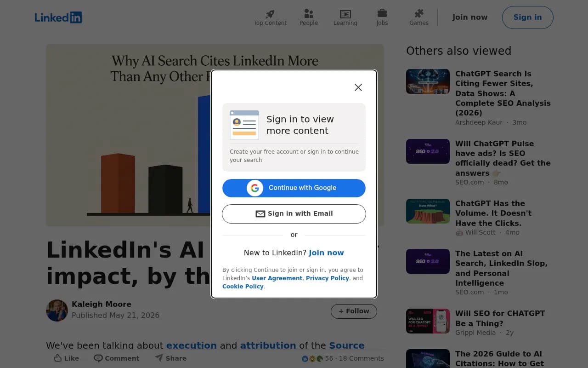Screen dimensions: 588x368
Task: Click Kaleigh Moore's avatar photo
Action: coord(57,310)
